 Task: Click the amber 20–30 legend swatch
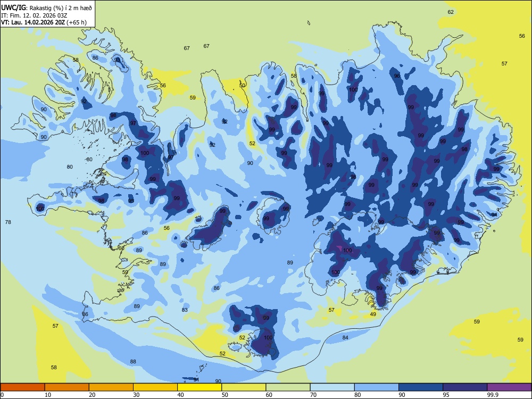[111, 387]
